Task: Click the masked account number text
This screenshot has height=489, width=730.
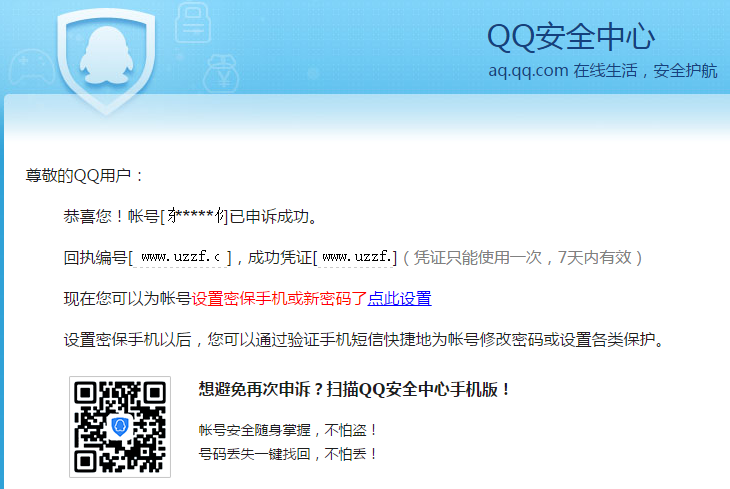Action: tap(196, 216)
